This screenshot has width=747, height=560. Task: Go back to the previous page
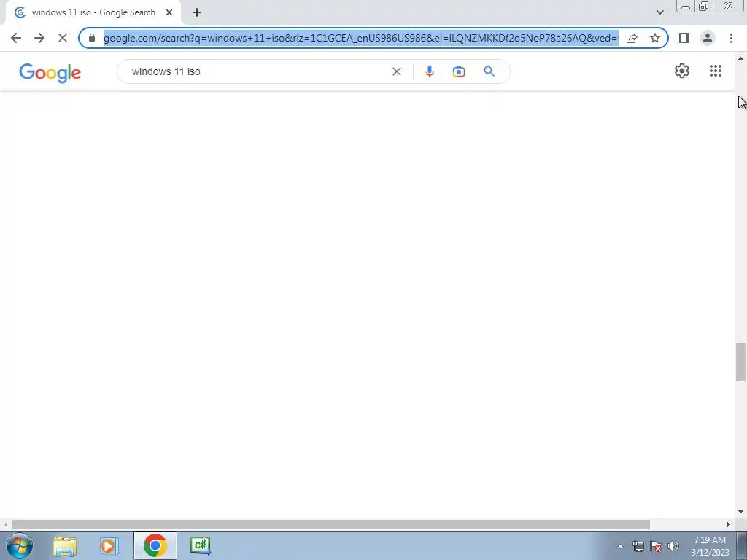pyautogui.click(x=16, y=38)
